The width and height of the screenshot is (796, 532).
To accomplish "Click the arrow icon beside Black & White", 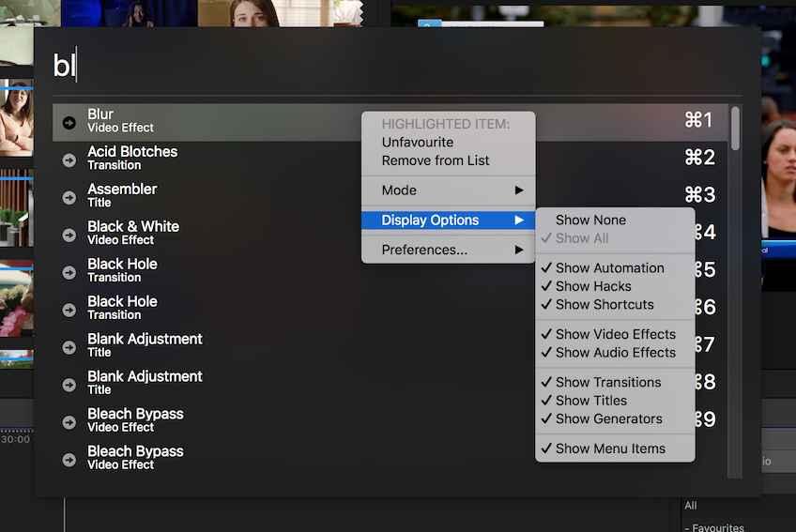I will pyautogui.click(x=69, y=235).
